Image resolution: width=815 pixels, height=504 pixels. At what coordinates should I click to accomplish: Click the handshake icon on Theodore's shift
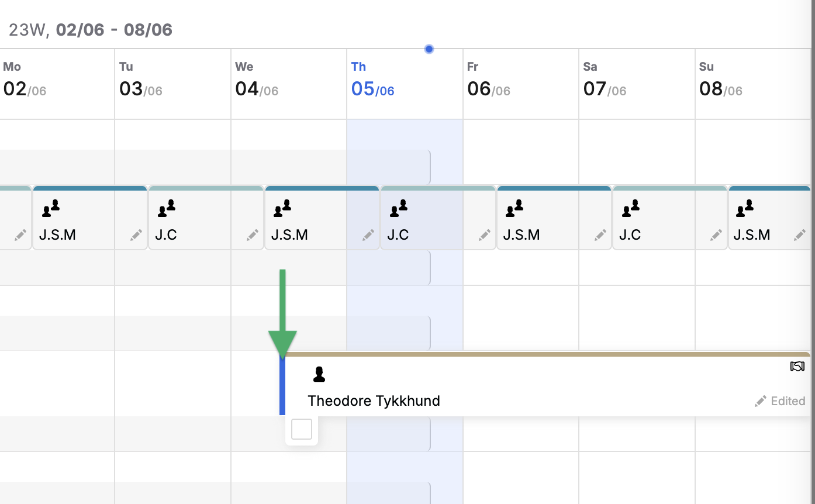[797, 367]
